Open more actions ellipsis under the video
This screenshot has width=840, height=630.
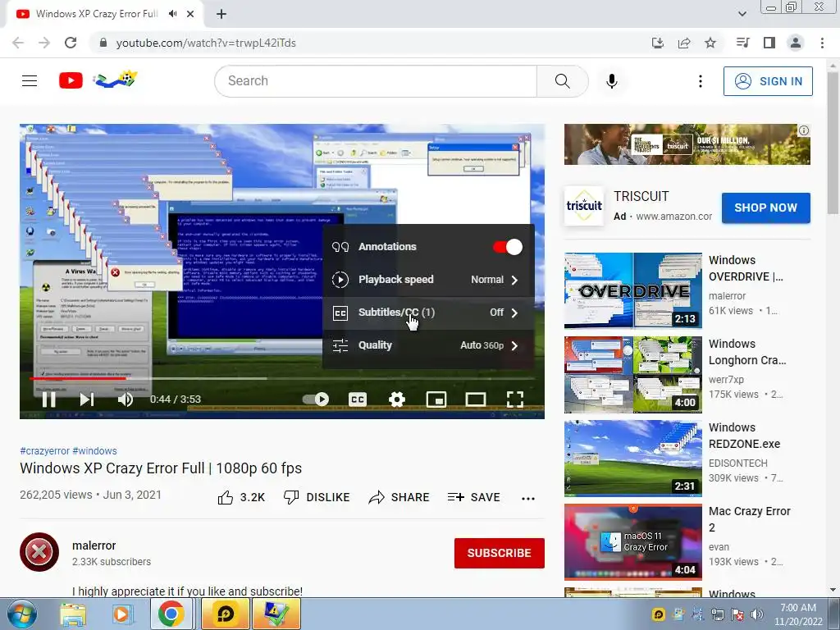528,498
